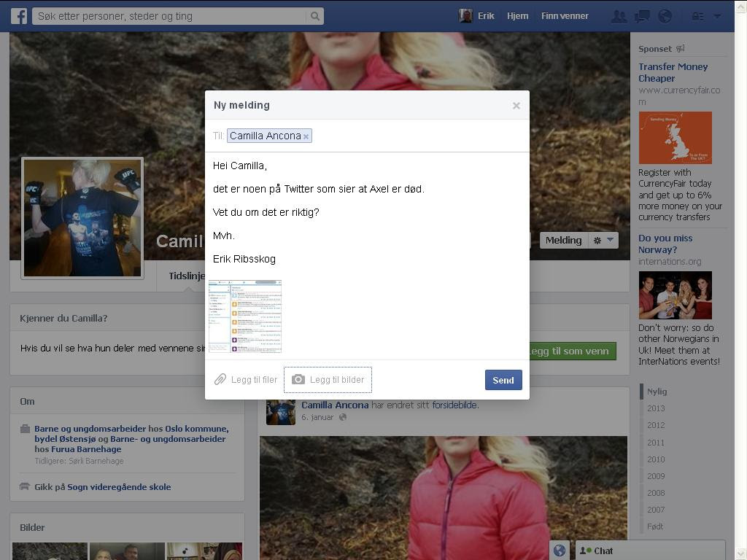
Task: Click the camera Legg til bilder icon
Action: click(298, 379)
